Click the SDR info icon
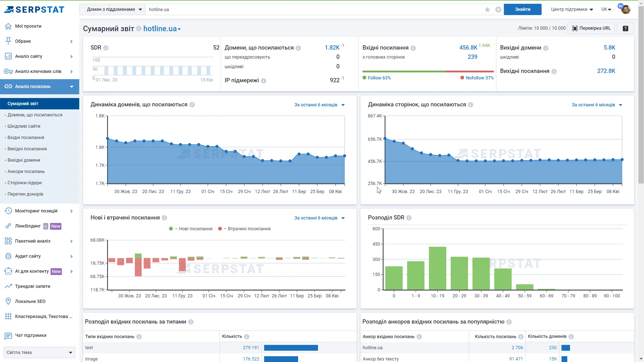Viewport: 644px width, 362px height. [106, 48]
